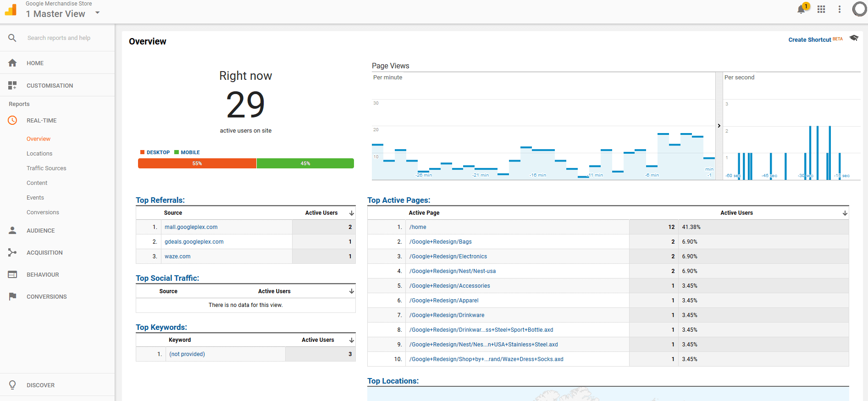The height and width of the screenshot is (401, 868).
Task: Open the Top Active Pages heading link
Action: (399, 200)
